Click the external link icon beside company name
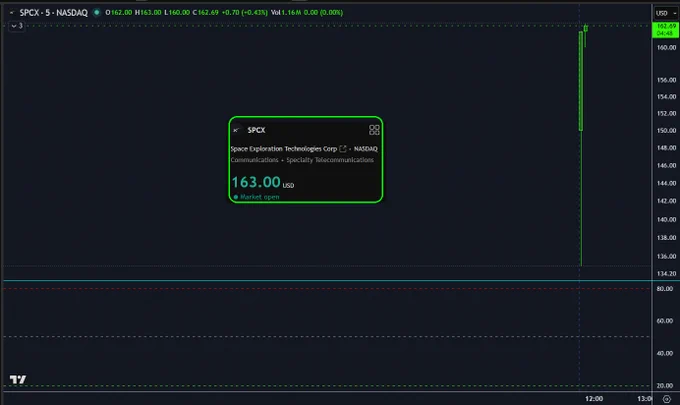The height and width of the screenshot is (405, 680). pyautogui.click(x=343, y=149)
